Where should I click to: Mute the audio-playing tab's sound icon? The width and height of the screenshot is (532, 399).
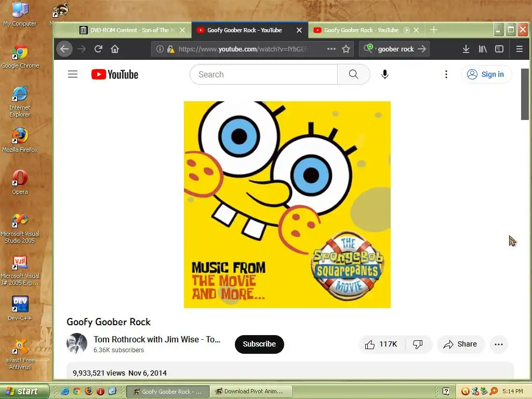[x=406, y=30]
